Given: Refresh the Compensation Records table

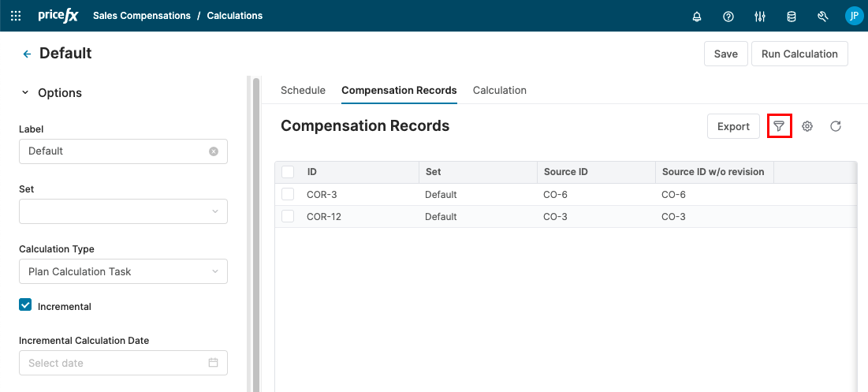Looking at the screenshot, I should [836, 126].
